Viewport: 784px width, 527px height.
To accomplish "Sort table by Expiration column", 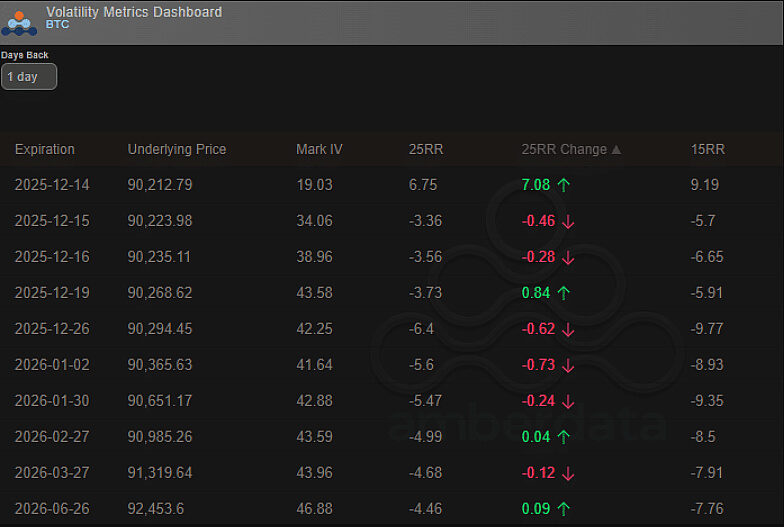I will pos(45,149).
